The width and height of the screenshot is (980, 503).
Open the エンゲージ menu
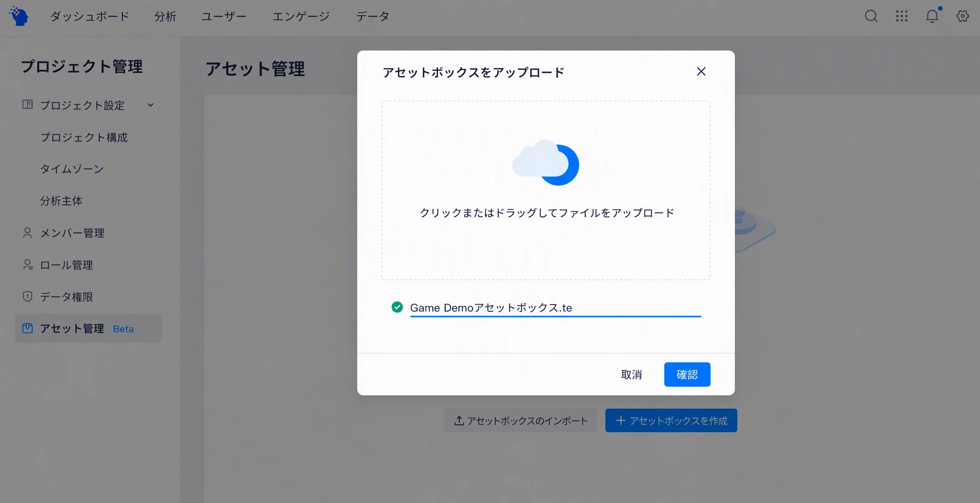[301, 16]
